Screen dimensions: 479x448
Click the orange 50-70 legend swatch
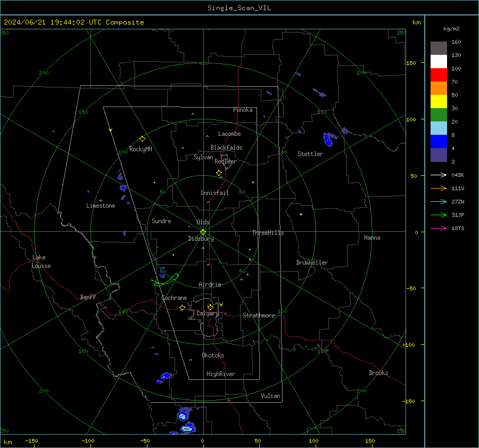click(x=439, y=88)
